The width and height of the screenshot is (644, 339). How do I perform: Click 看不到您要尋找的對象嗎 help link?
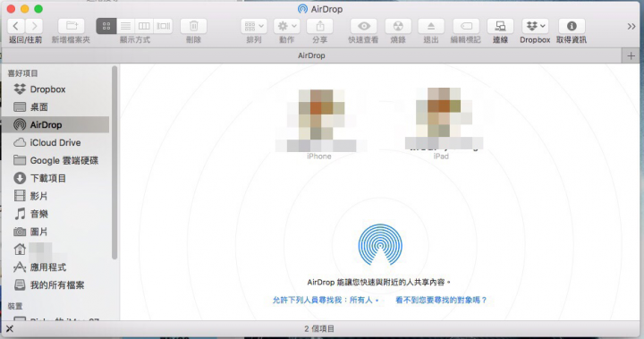[x=441, y=301]
